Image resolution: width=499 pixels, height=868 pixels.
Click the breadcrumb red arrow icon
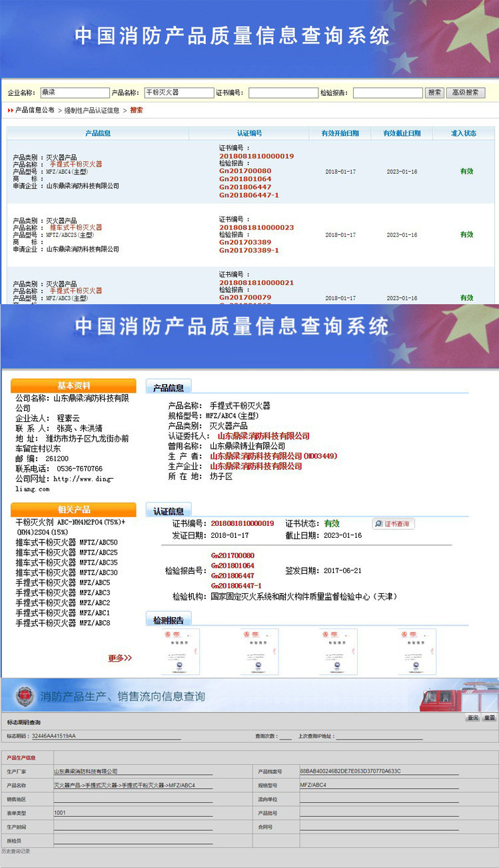point(10,110)
